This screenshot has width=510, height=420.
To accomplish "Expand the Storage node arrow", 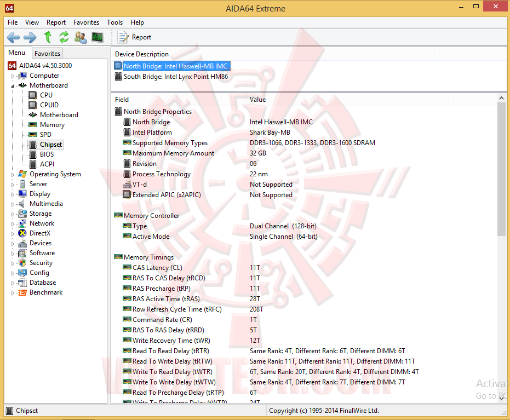I will click(x=13, y=214).
